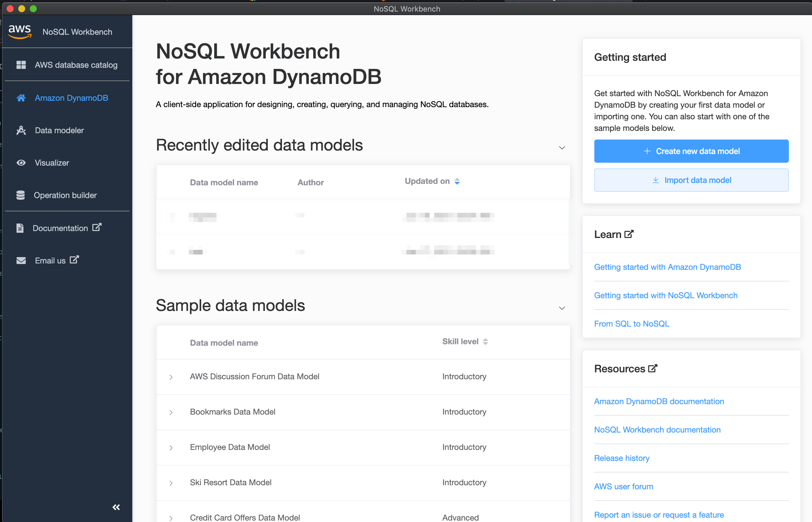812x522 pixels.
Task: Expand Ski Resort Data Model row
Action: click(x=171, y=483)
